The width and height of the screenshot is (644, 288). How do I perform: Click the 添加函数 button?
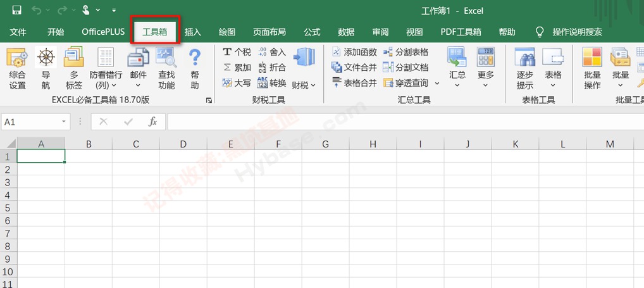pyautogui.click(x=354, y=52)
